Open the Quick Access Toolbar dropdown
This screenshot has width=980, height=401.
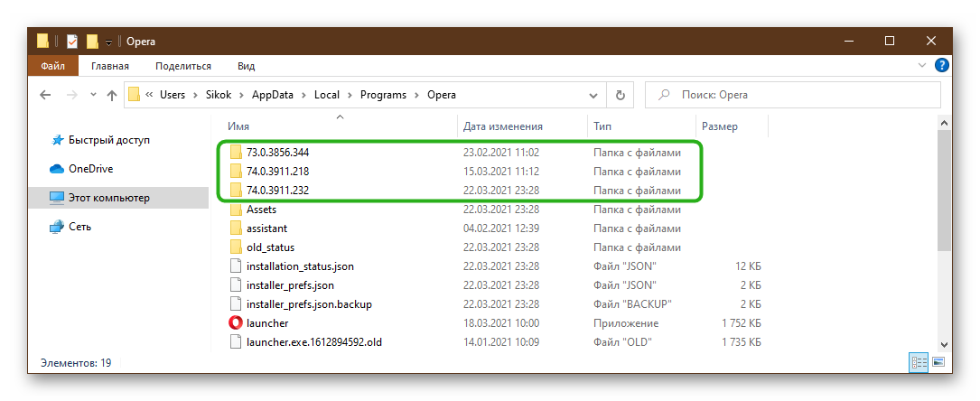[x=108, y=42]
